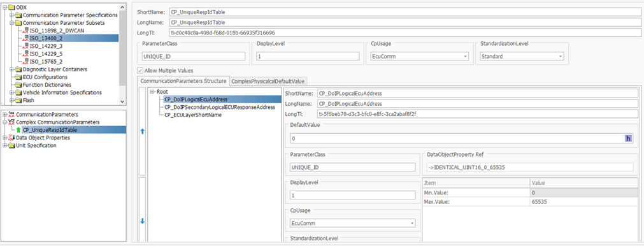644x246 pixels.
Task: Move parameter down with blue down arrow
Action: [143, 221]
